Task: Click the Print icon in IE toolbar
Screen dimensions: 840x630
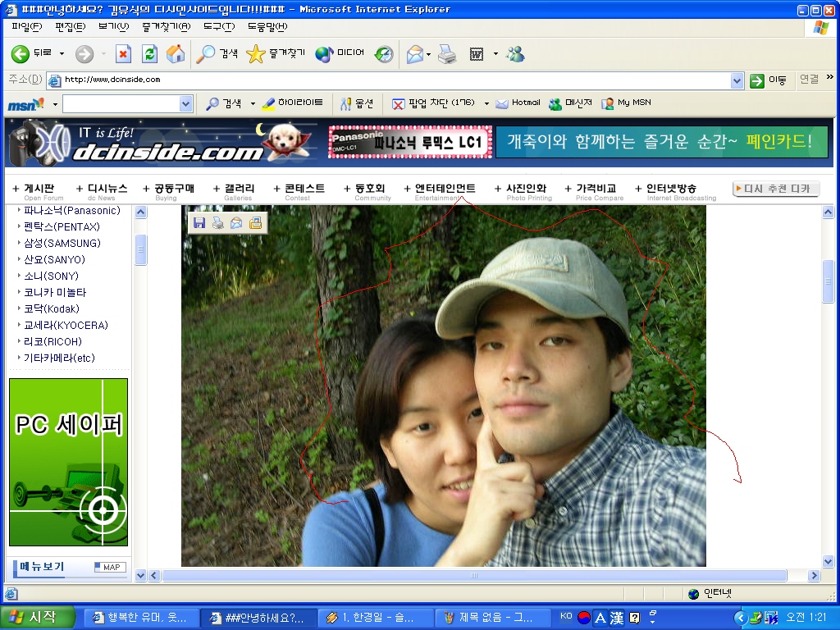Action: pos(446,54)
